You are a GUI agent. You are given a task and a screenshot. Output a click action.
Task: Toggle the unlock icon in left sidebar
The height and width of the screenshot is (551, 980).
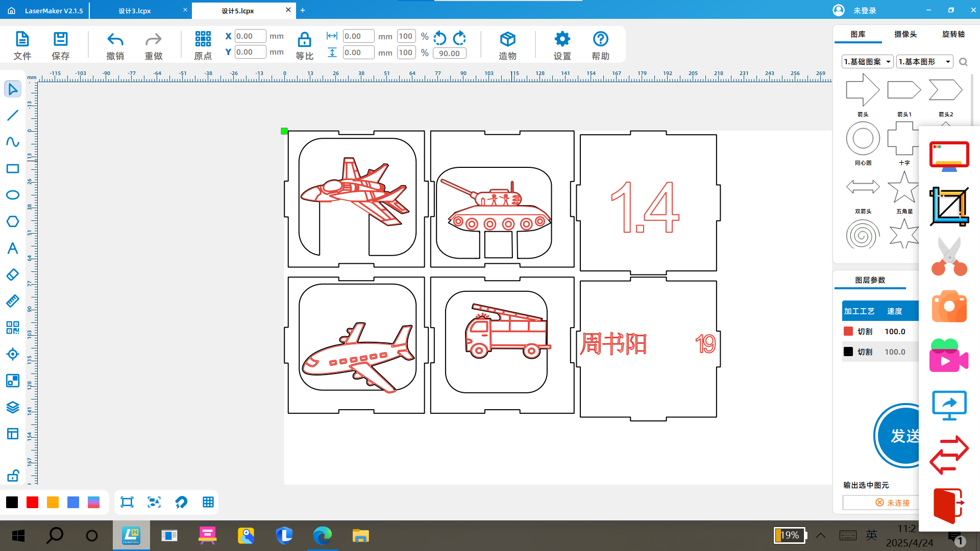[x=13, y=475]
